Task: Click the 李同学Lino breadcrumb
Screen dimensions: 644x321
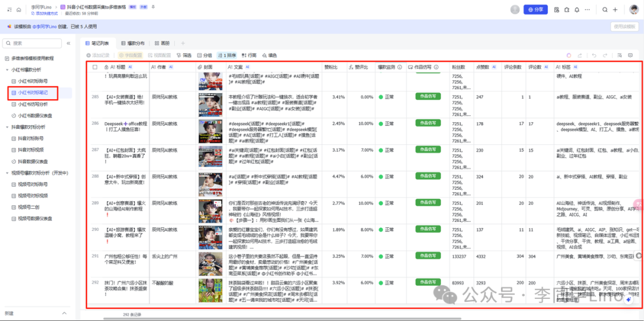Action: tap(41, 7)
